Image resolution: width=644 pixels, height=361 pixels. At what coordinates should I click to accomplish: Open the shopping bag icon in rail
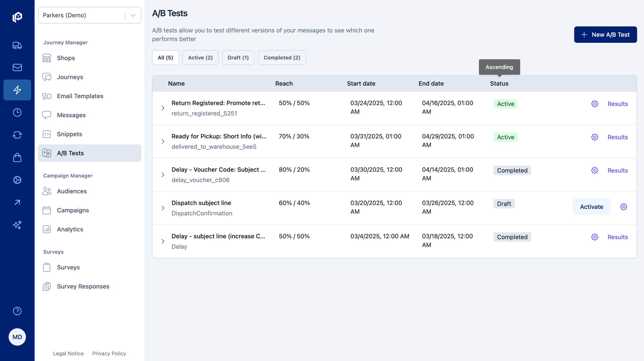point(17,158)
